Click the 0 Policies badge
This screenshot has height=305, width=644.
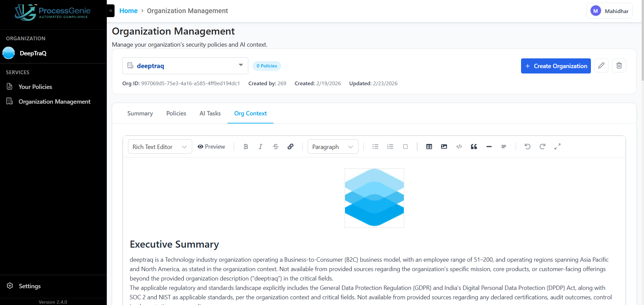267,66
